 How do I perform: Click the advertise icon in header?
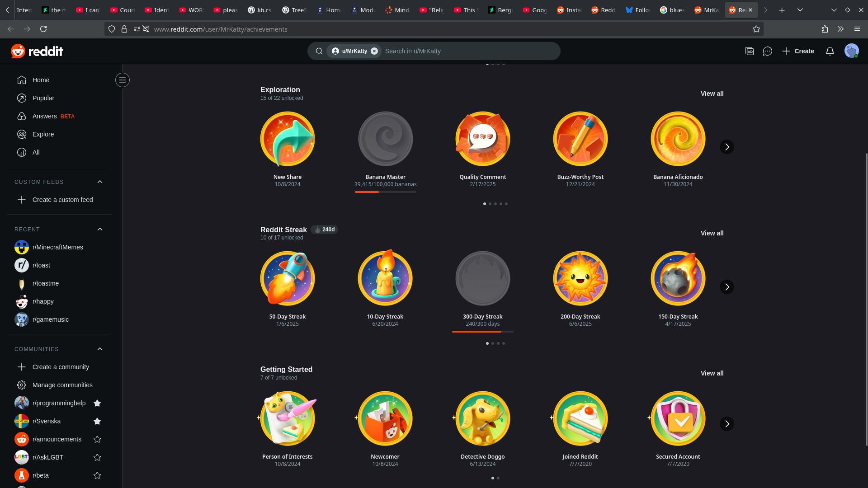(x=749, y=51)
